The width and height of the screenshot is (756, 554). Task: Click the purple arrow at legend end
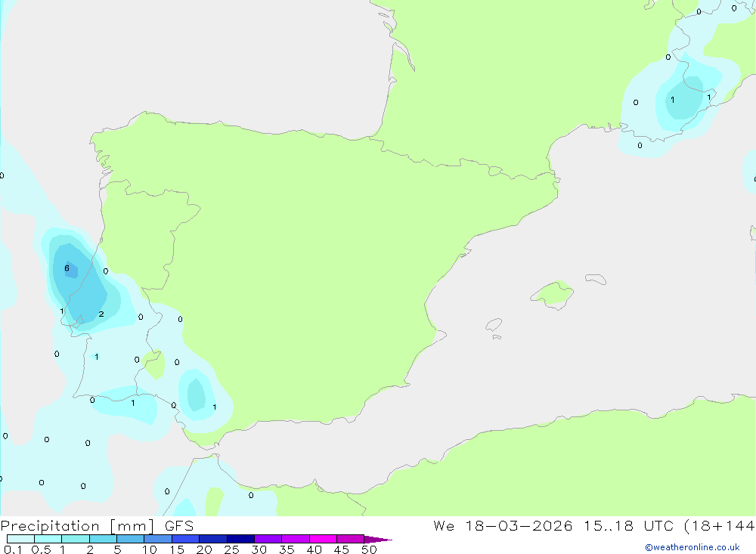click(x=378, y=539)
